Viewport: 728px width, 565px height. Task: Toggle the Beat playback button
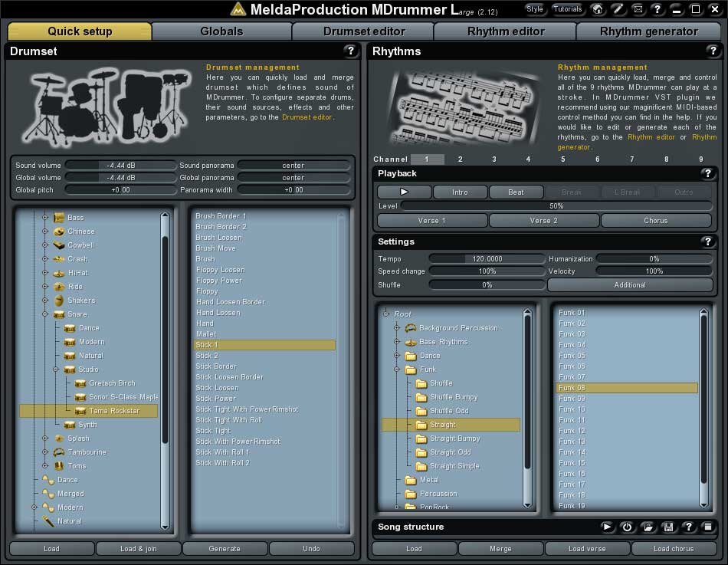pos(516,192)
